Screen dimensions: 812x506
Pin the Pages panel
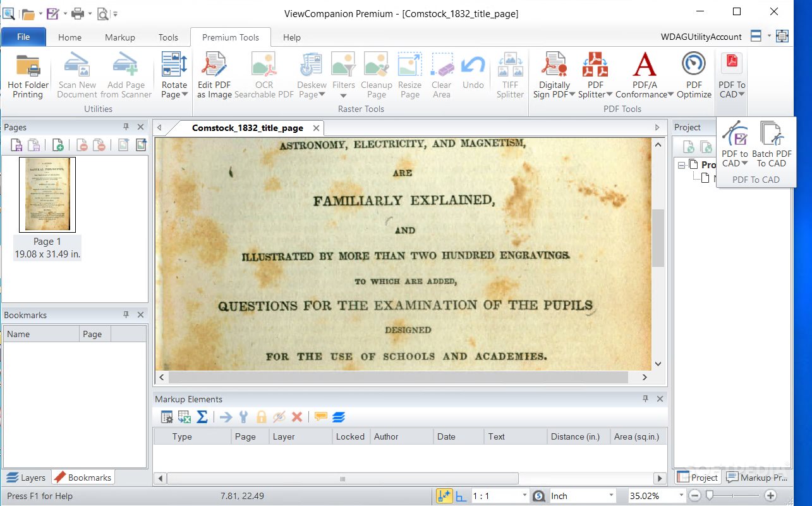(x=126, y=127)
